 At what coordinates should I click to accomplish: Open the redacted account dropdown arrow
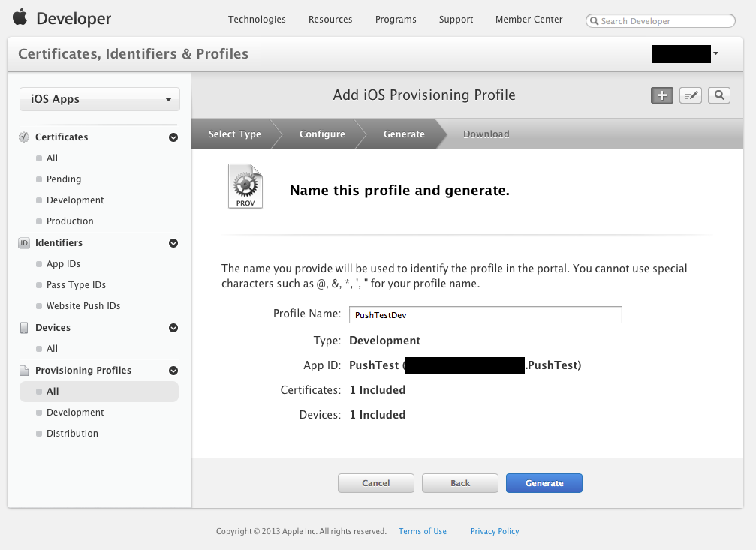tap(716, 53)
